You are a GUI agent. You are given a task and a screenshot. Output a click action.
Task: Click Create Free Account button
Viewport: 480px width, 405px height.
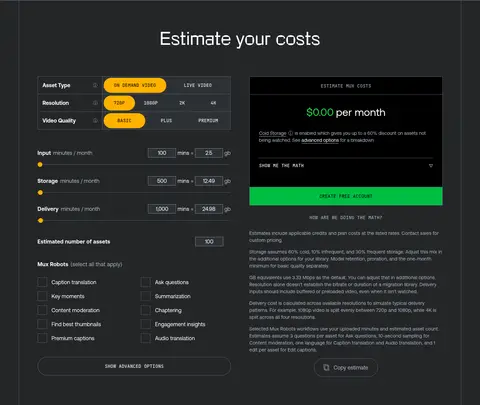point(346,196)
